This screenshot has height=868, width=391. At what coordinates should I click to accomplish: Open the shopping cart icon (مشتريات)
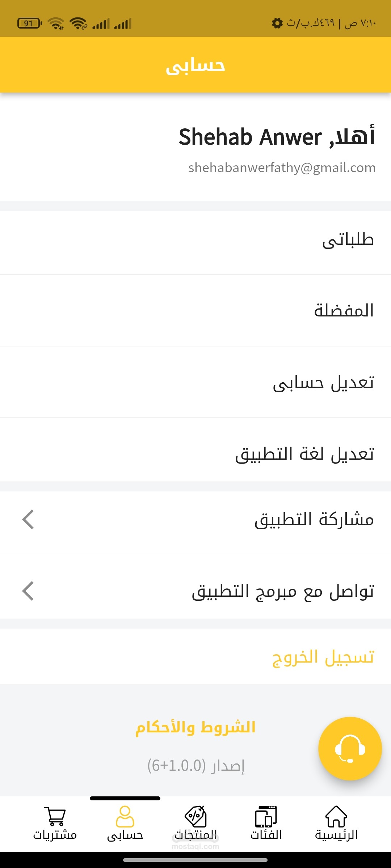click(x=55, y=816)
